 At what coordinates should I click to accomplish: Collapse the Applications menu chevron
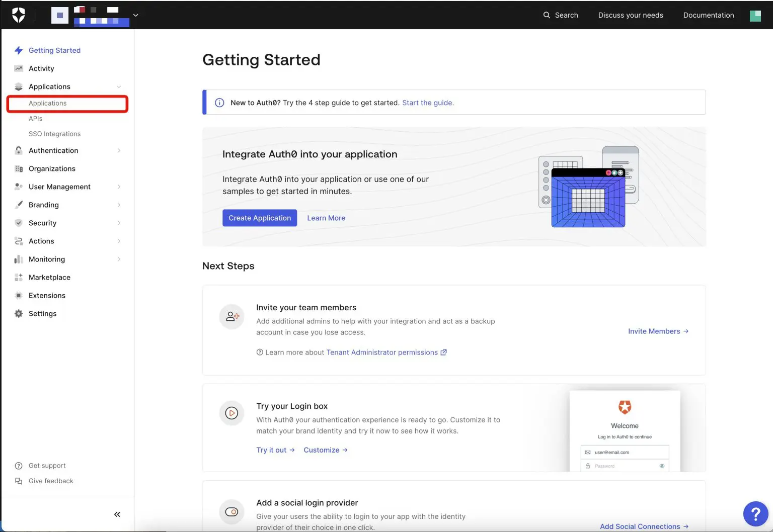pyautogui.click(x=119, y=86)
